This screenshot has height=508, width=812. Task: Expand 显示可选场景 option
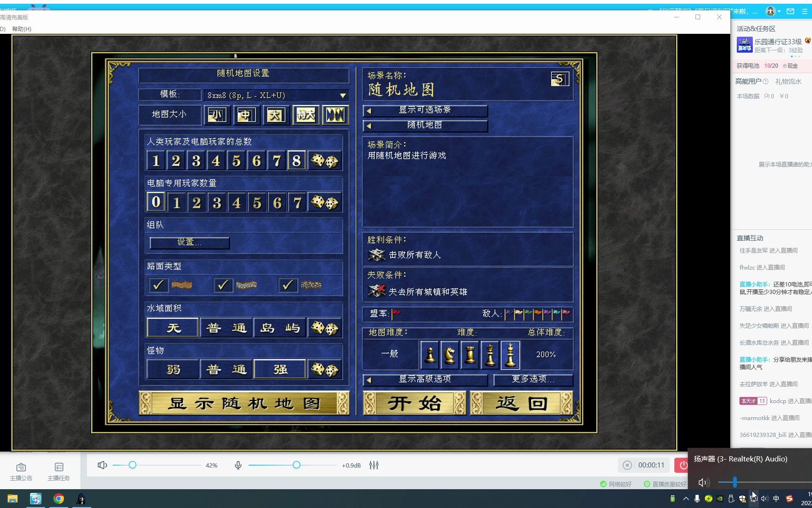click(425, 110)
